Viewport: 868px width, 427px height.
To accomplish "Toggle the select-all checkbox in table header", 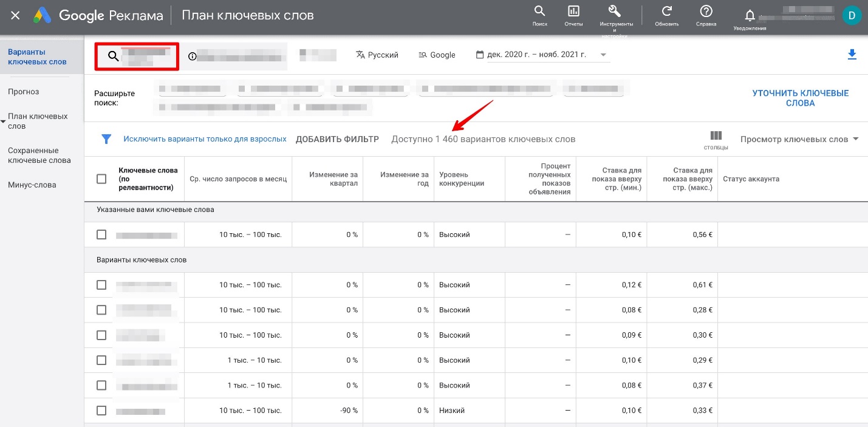I will coord(101,179).
